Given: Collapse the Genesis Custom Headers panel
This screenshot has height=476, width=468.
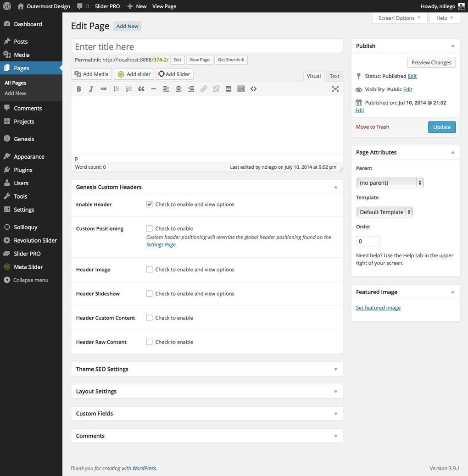Looking at the screenshot, I should coord(335,187).
